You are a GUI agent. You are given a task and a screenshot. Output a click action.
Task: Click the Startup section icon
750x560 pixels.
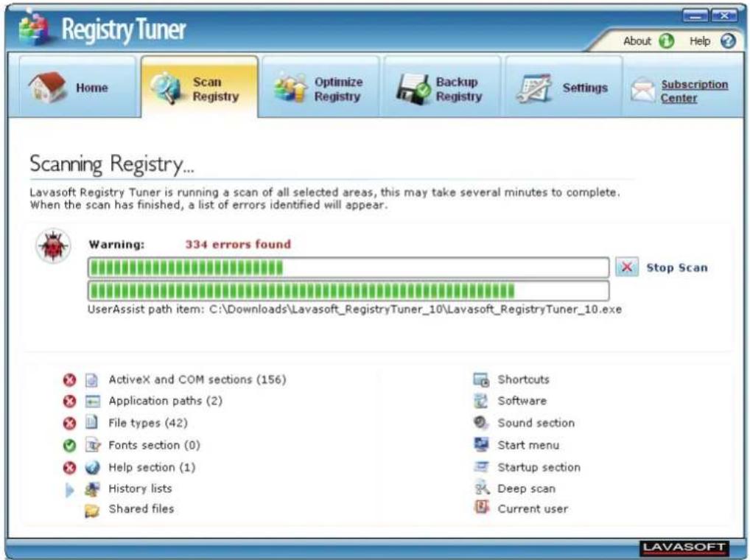[x=480, y=466]
